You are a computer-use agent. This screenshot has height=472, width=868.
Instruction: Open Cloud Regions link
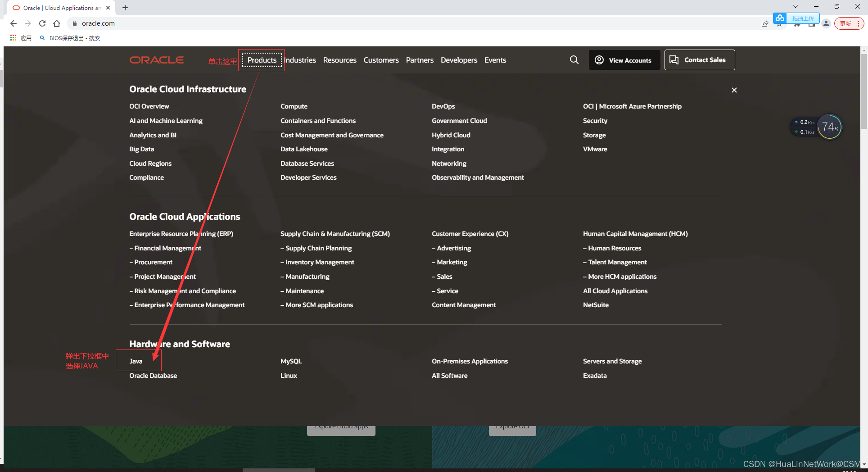point(150,163)
